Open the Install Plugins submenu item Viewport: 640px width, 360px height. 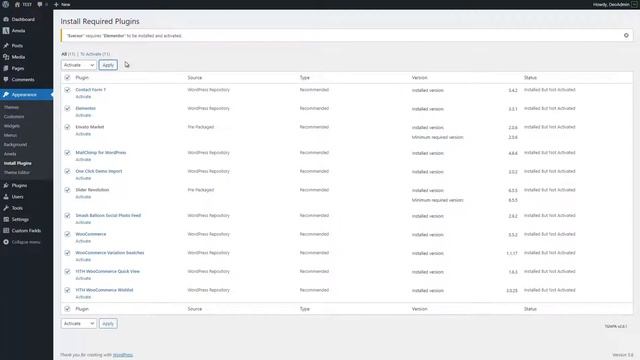pyautogui.click(x=18, y=163)
